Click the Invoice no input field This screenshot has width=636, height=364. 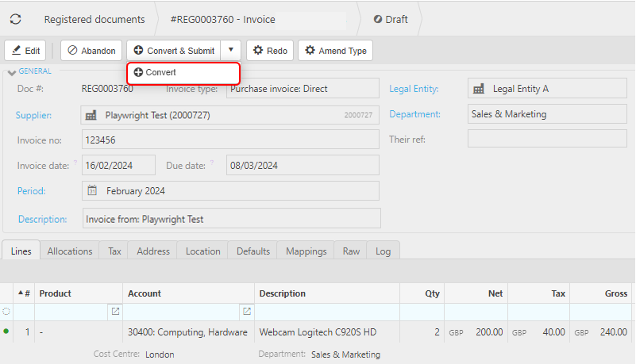click(230, 140)
